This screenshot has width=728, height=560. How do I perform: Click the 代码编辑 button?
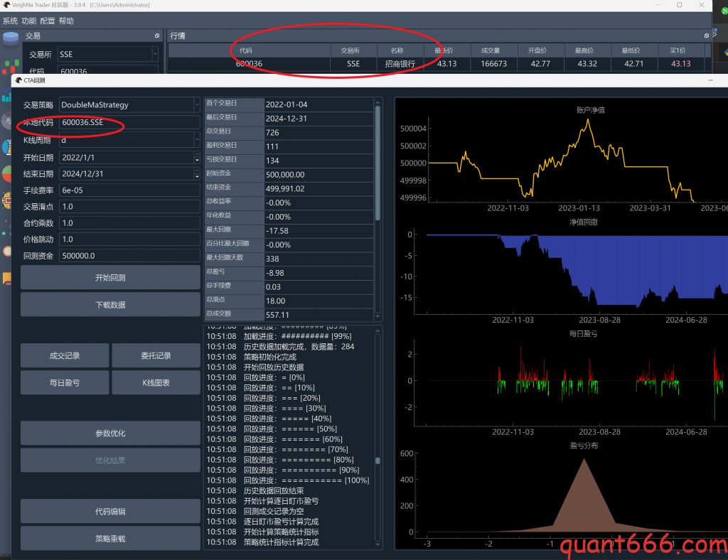tap(110, 511)
